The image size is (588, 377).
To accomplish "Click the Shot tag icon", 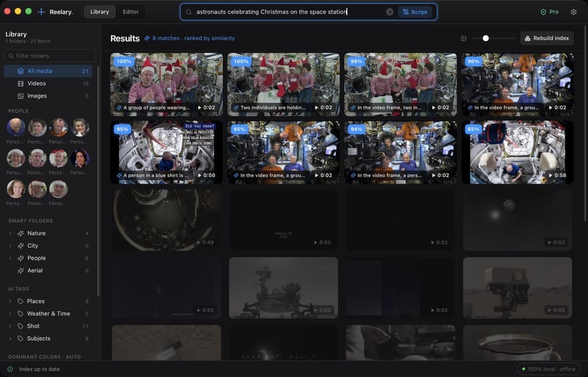I will click(x=20, y=326).
